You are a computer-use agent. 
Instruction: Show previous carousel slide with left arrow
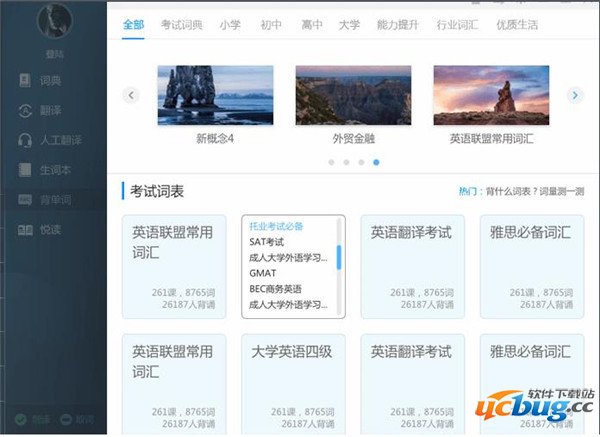pyautogui.click(x=131, y=95)
